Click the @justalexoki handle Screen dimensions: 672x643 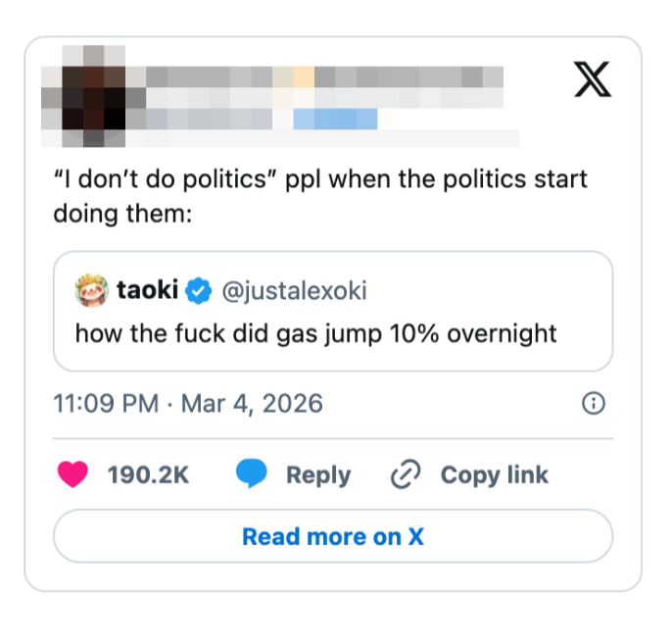294,291
